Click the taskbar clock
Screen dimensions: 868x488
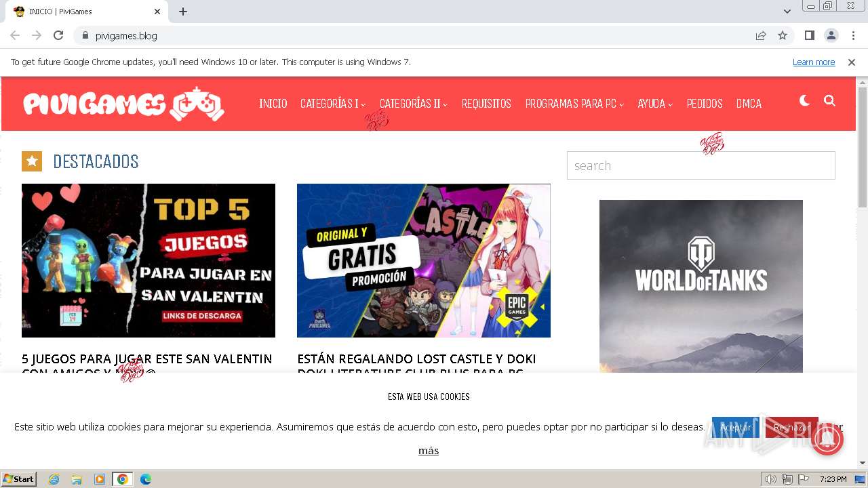(x=833, y=479)
